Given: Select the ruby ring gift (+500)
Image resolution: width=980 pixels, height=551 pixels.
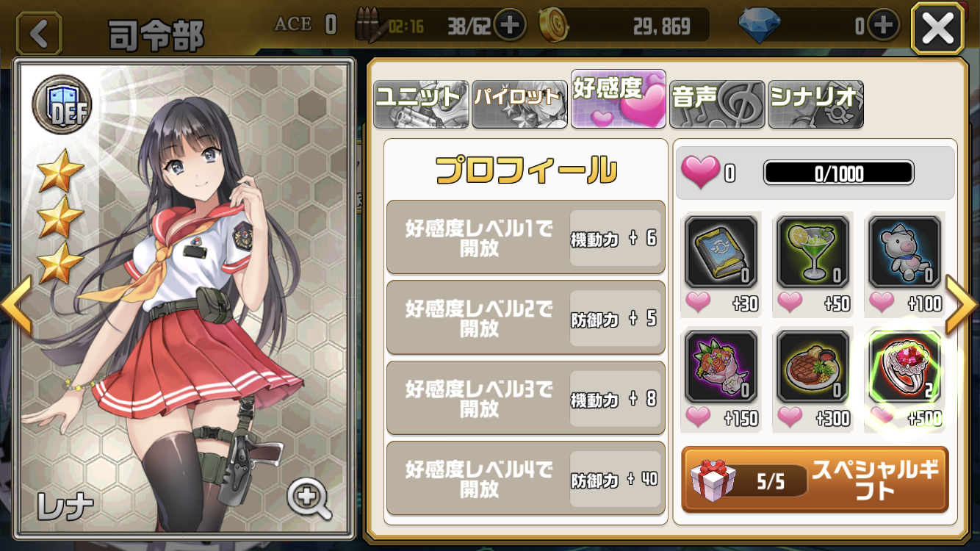Looking at the screenshot, I should point(905,367).
